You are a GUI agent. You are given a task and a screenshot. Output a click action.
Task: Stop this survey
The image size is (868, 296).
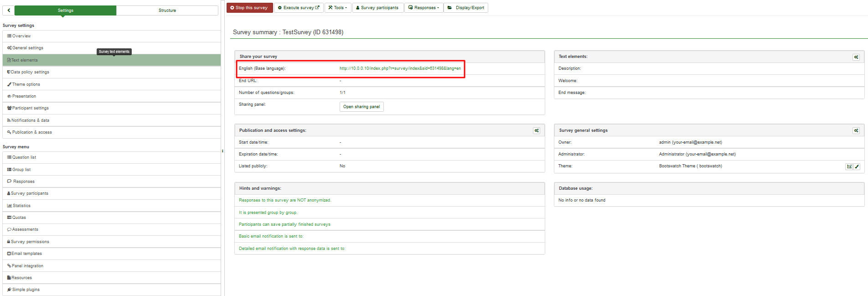pos(249,8)
